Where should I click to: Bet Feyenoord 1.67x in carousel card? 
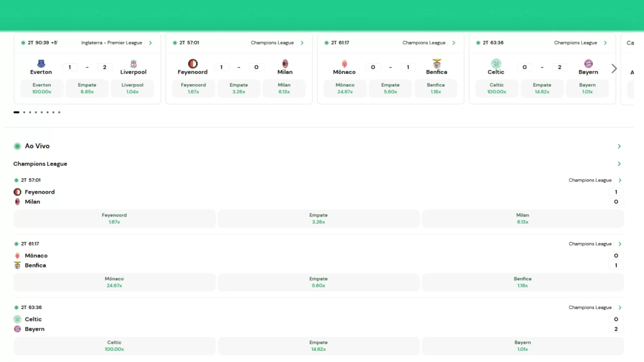[193, 88]
